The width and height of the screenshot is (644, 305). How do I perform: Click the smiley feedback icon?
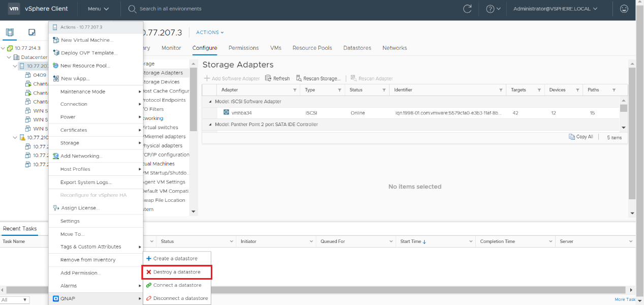point(624,9)
